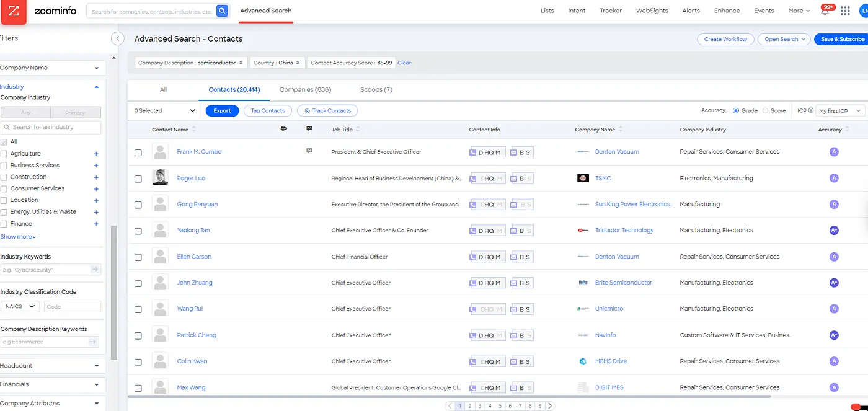Open the comment icon in Frank M. Cumbo's row

coord(309,151)
